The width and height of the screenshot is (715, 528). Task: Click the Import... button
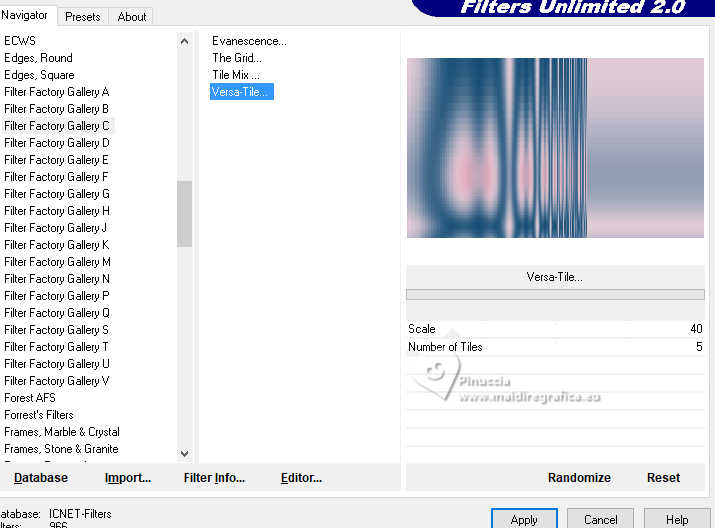point(128,478)
